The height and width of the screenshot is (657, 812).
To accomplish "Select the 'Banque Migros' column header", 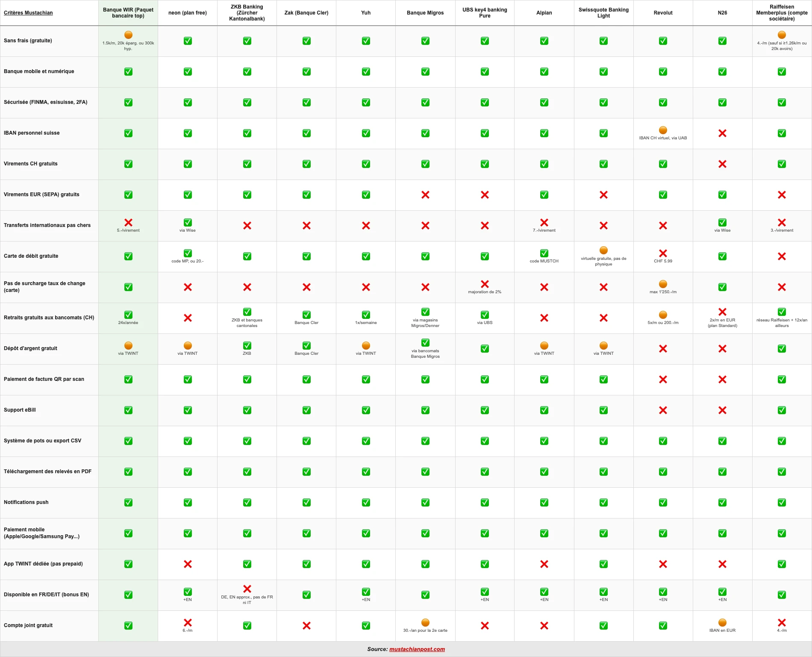I will click(x=425, y=13).
